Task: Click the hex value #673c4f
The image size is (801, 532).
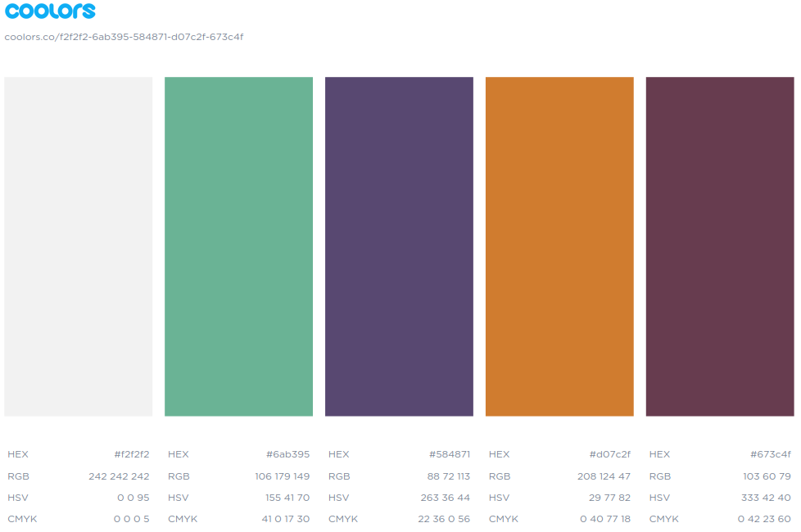Action: click(x=771, y=454)
